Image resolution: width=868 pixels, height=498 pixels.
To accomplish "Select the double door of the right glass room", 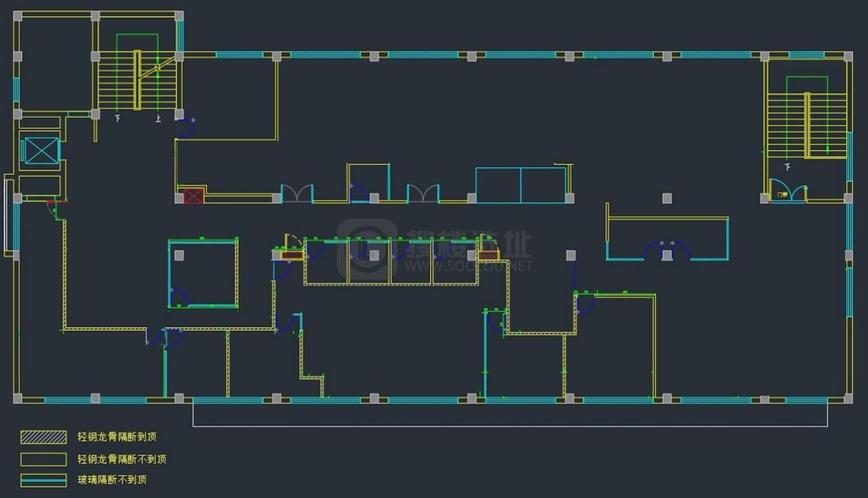I will (667, 250).
